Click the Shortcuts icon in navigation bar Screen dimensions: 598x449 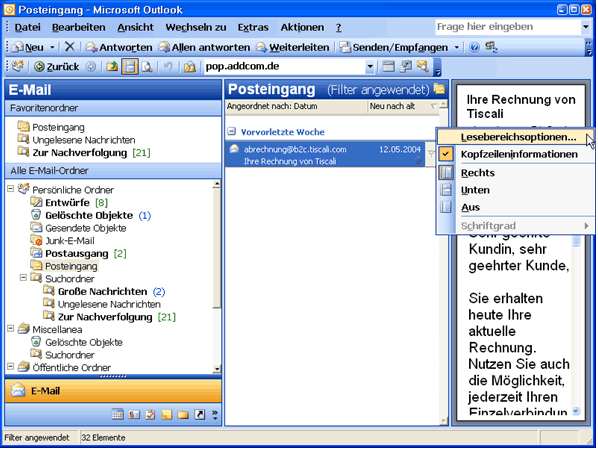pos(199,414)
